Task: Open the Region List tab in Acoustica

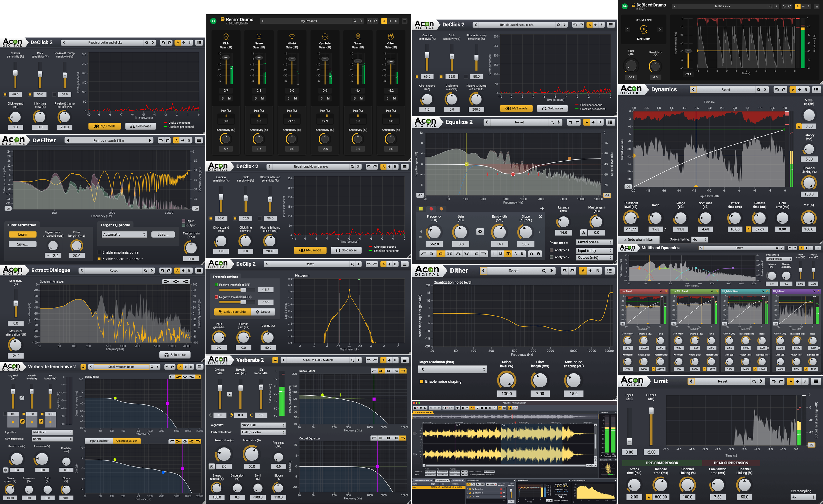Action: click(x=442, y=481)
